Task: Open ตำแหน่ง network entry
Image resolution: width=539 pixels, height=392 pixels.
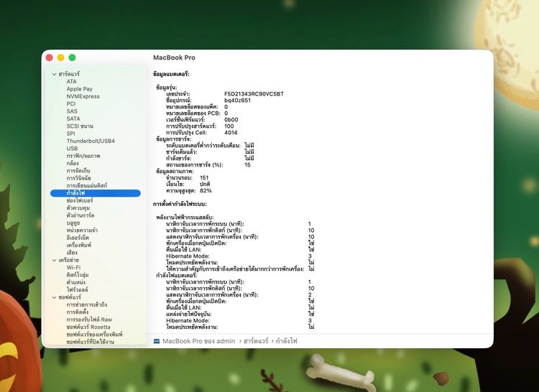Action: pyautogui.click(x=76, y=282)
